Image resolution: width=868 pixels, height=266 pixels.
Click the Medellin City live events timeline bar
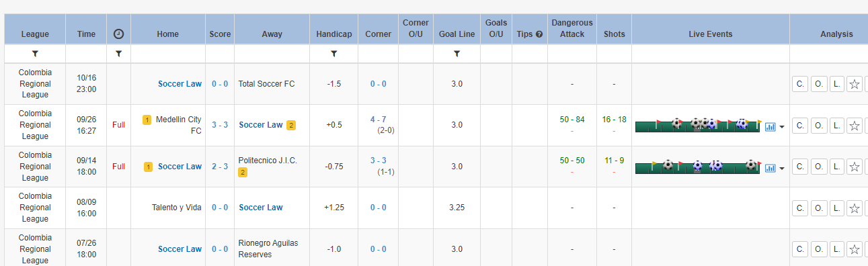(x=699, y=125)
